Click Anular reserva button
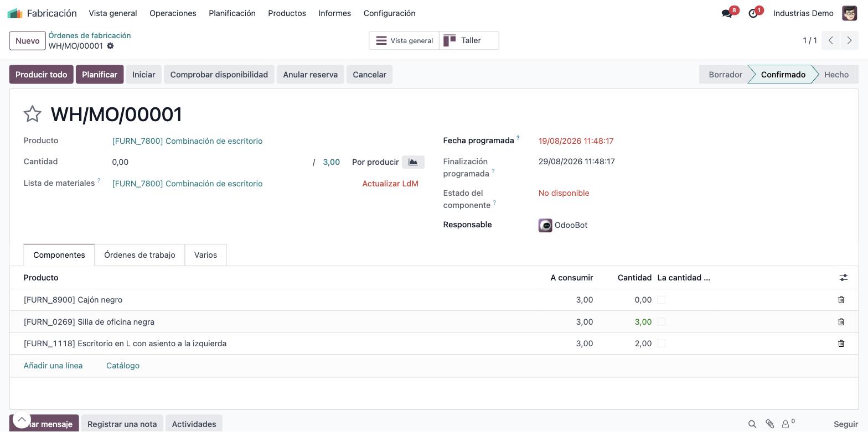868x432 pixels. click(310, 75)
